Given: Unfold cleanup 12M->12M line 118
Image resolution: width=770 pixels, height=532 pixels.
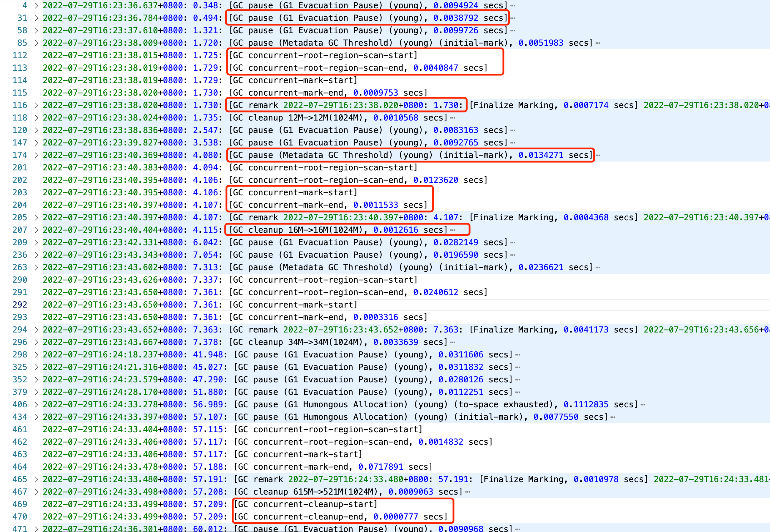Looking at the screenshot, I should pyautogui.click(x=36, y=118).
